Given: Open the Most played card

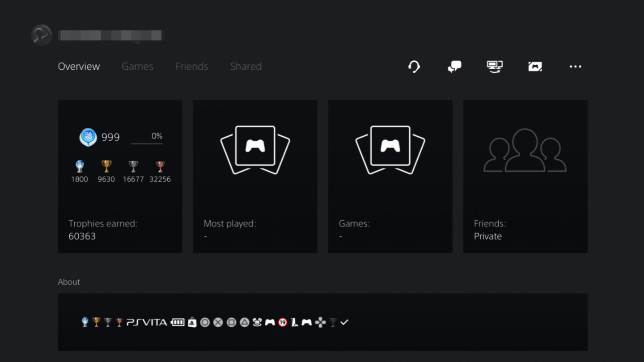Looking at the screenshot, I should tap(255, 177).
